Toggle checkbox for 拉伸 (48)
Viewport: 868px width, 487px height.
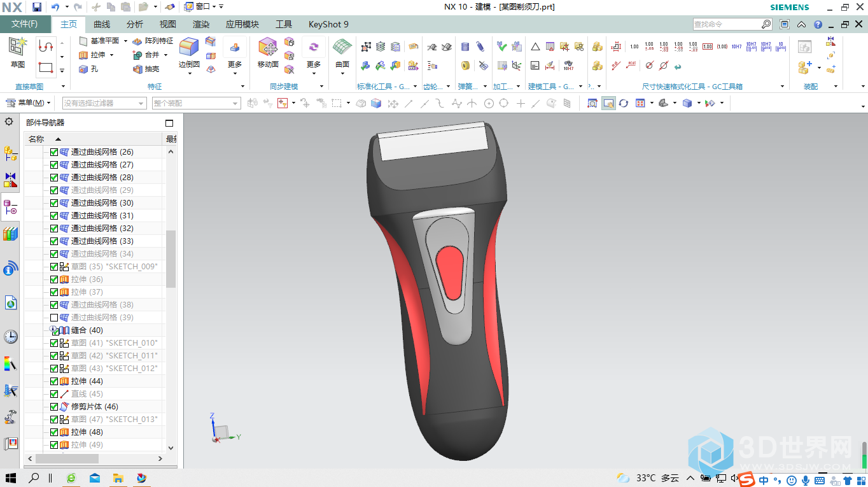pos(54,432)
